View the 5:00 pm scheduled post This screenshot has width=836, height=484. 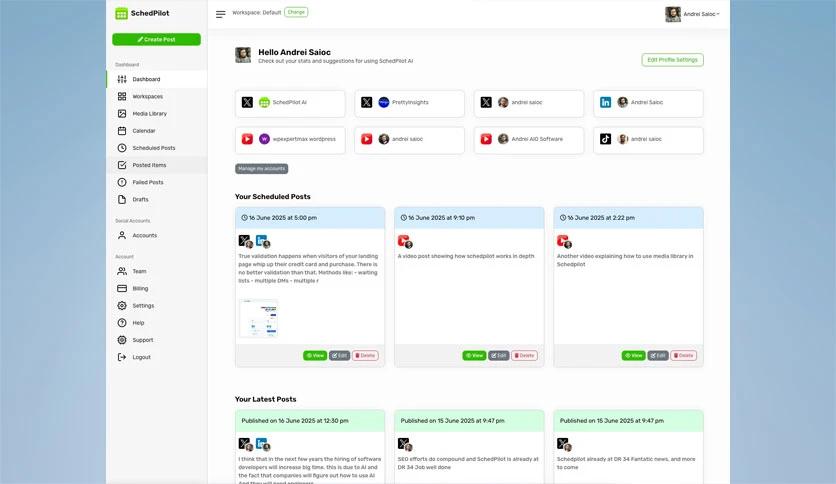(315, 356)
